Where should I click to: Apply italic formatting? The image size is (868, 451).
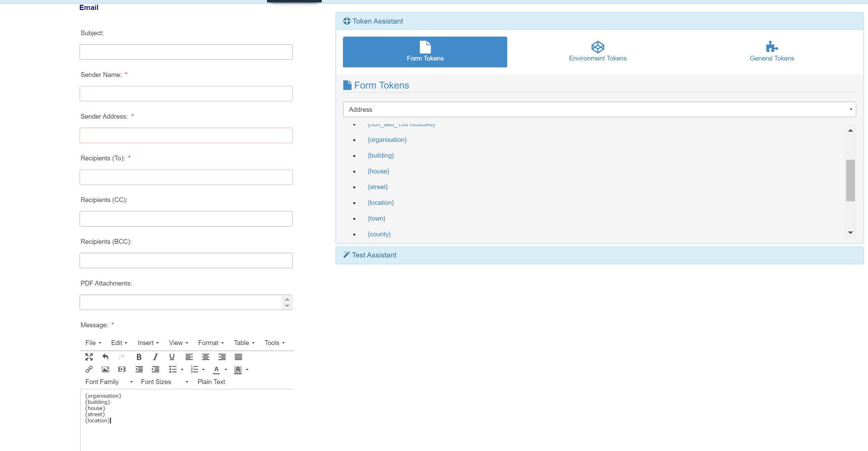click(155, 357)
